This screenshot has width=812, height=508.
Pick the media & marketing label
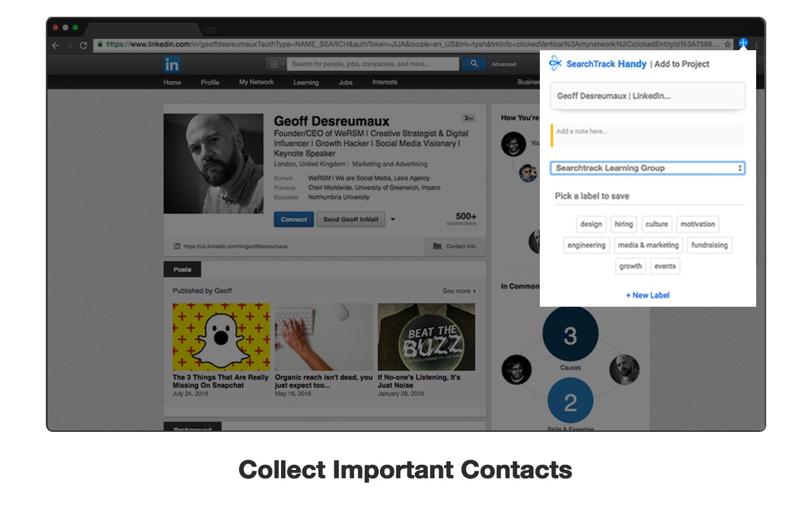click(648, 245)
